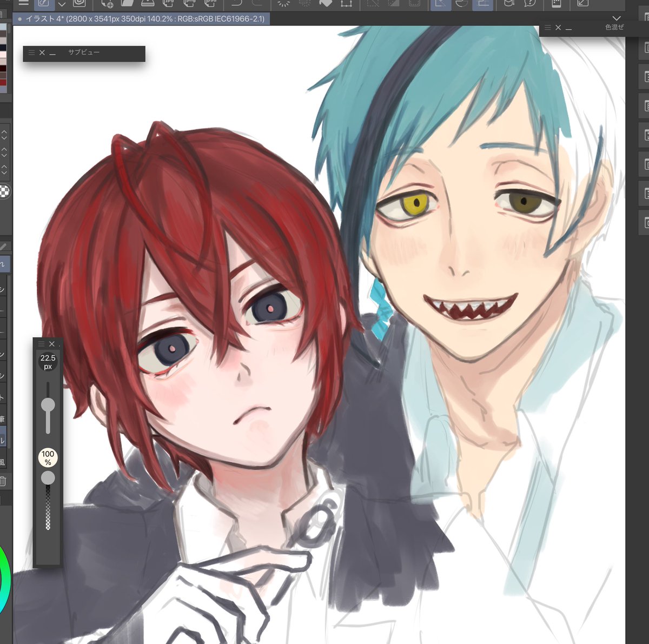Viewport: 649px width, 644px height.
Task: Click the first up/down stepper arrows
Action: point(4,135)
